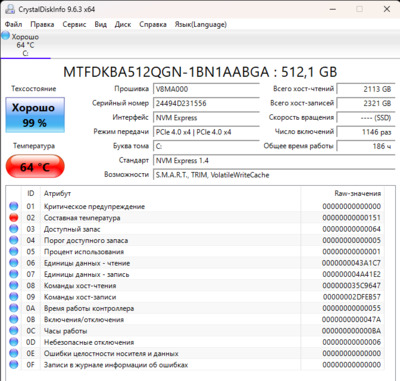The width and height of the screenshot is (400, 381).
Task: Click the blue status icon for Записи в журнале
Action: tap(14, 365)
